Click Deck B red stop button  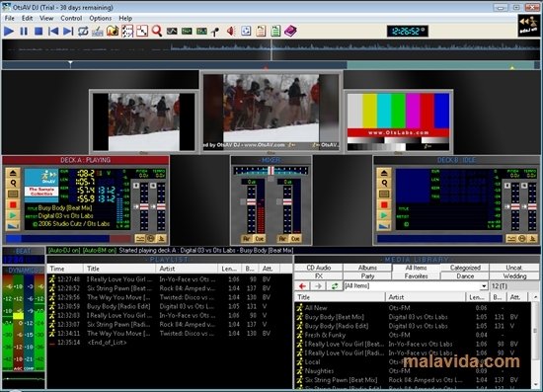pyautogui.click(x=384, y=205)
